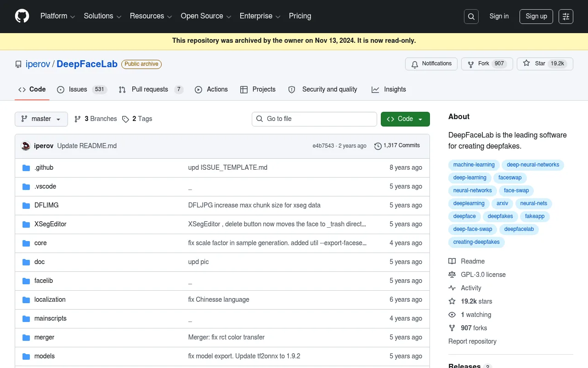The height and width of the screenshot is (368, 588).
Task: Click the localization folder icon
Action: click(26, 300)
